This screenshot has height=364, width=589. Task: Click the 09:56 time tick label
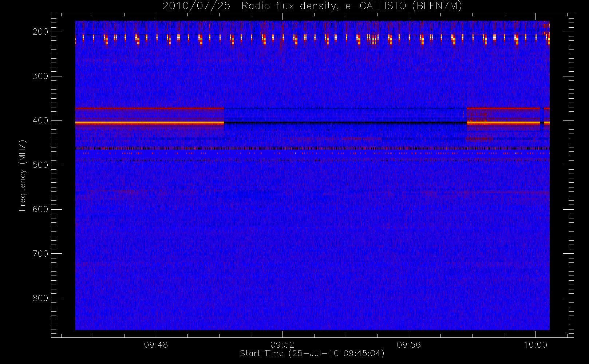coord(409,345)
